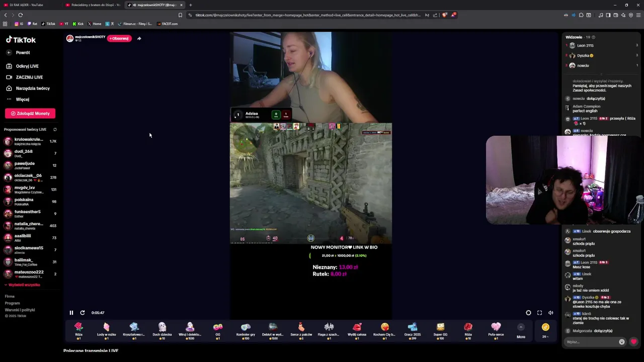Viewport: 644px width, 362px height.
Task: Click the Zdobądź Monety button
Action: (x=30, y=113)
